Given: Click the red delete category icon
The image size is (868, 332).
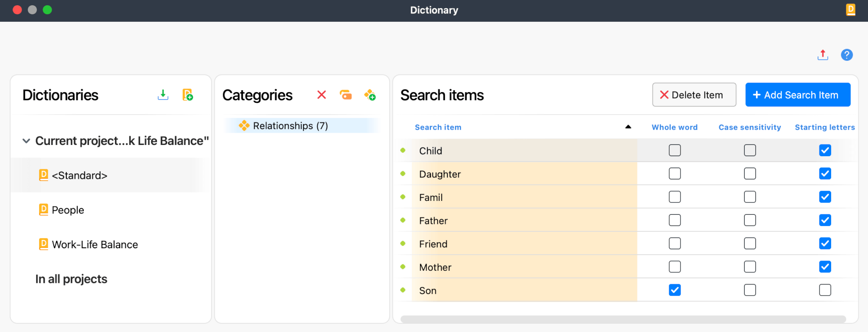Looking at the screenshot, I should pos(322,95).
